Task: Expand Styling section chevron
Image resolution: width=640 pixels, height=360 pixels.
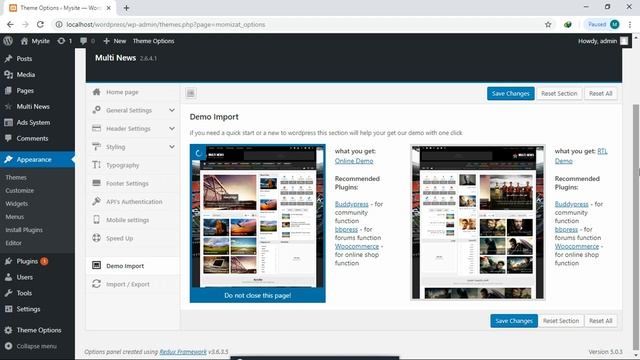Action: click(172, 147)
